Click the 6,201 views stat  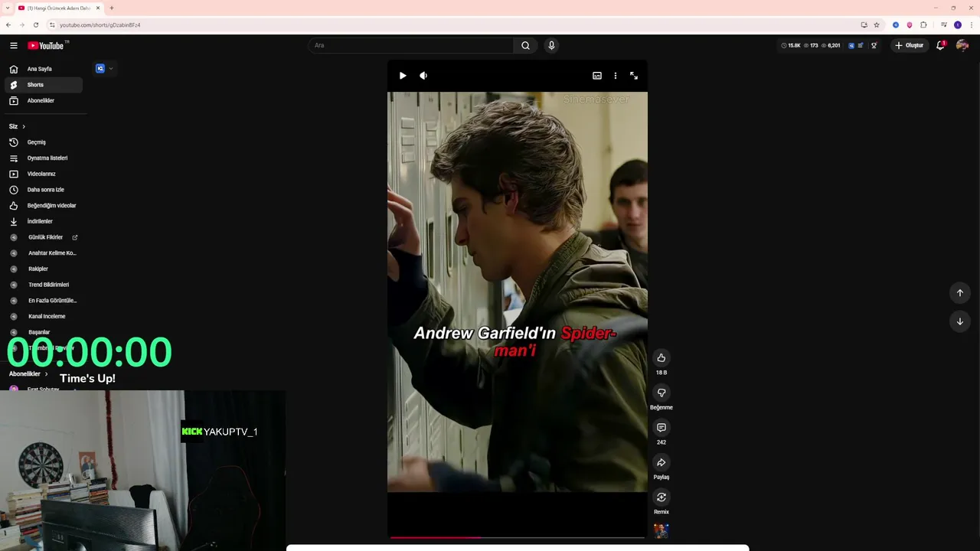point(831,45)
